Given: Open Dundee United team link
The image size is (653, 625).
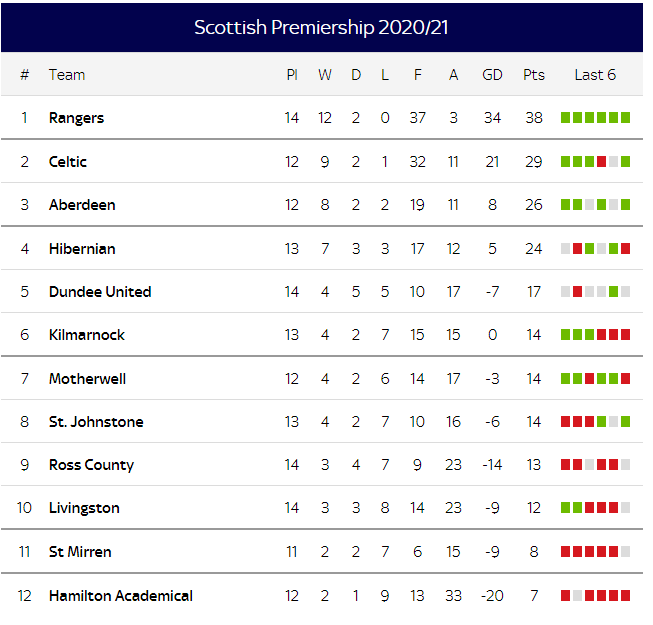Looking at the screenshot, I should [x=100, y=292].
